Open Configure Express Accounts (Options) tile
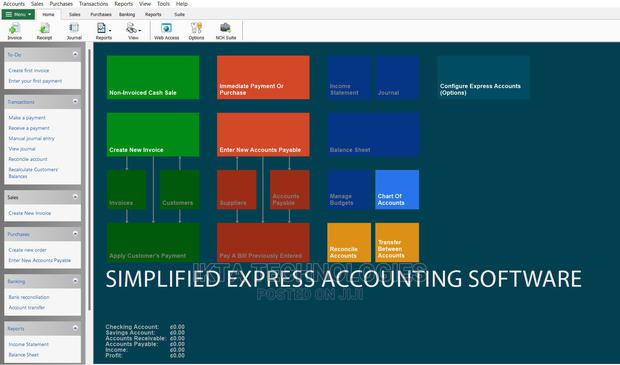The image size is (620, 365). pyautogui.click(x=483, y=78)
